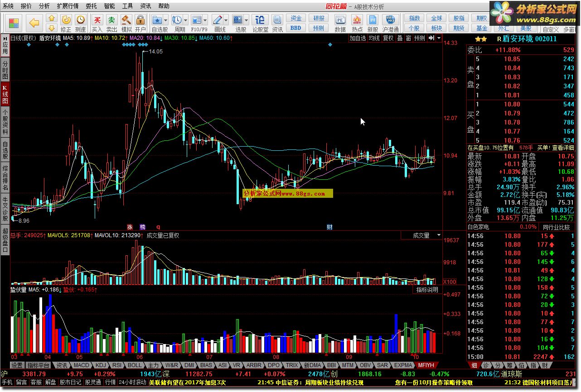Viewport: 581px width, 392px height.
Task: Click the 开户 padlock icon
Action: (x=140, y=20)
